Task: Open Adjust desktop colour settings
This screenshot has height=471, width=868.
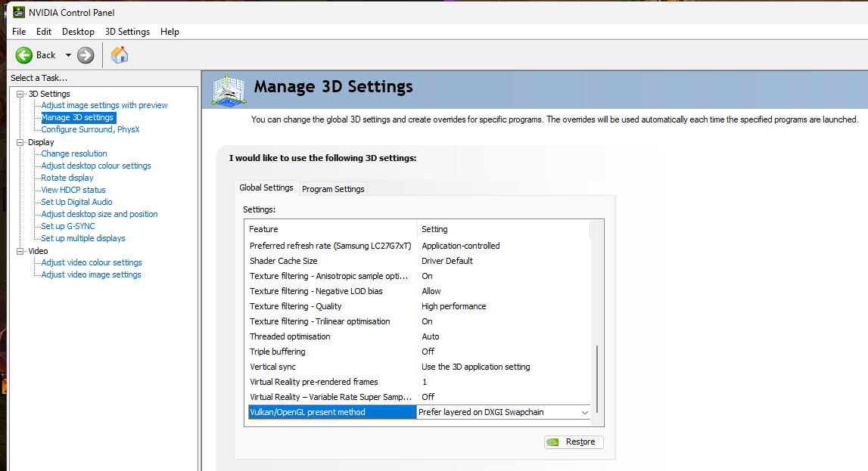Action: click(96, 166)
